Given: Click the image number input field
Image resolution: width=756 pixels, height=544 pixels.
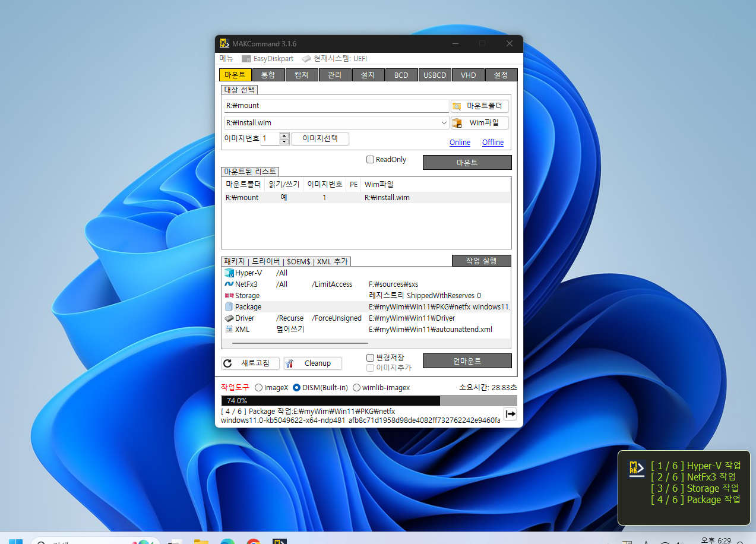Looking at the screenshot, I should click(270, 138).
